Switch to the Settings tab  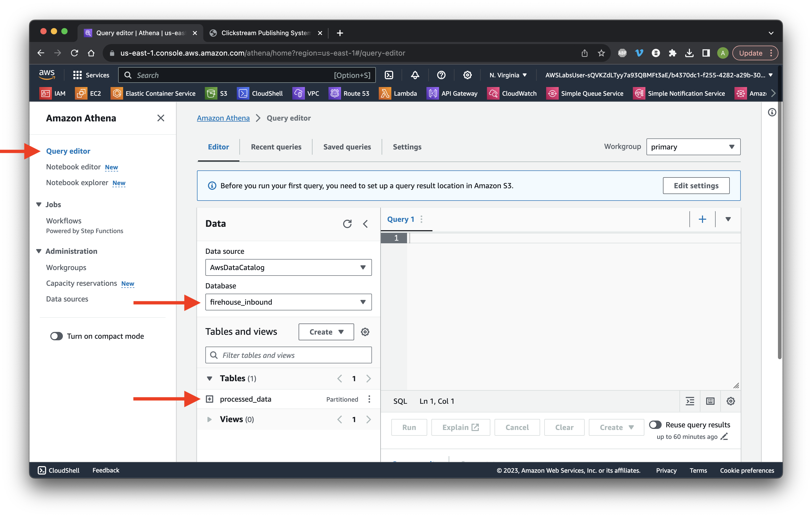(407, 147)
